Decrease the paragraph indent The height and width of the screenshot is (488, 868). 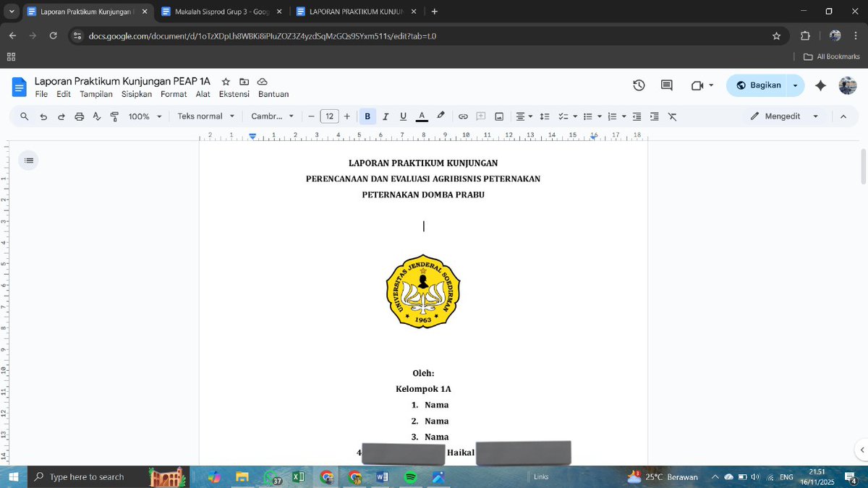637,116
